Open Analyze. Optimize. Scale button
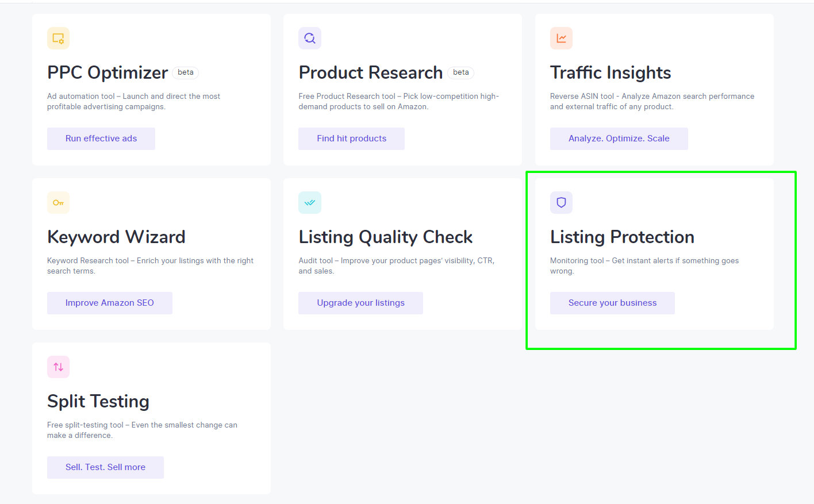Viewport: 814px width, 504px height. pos(619,138)
